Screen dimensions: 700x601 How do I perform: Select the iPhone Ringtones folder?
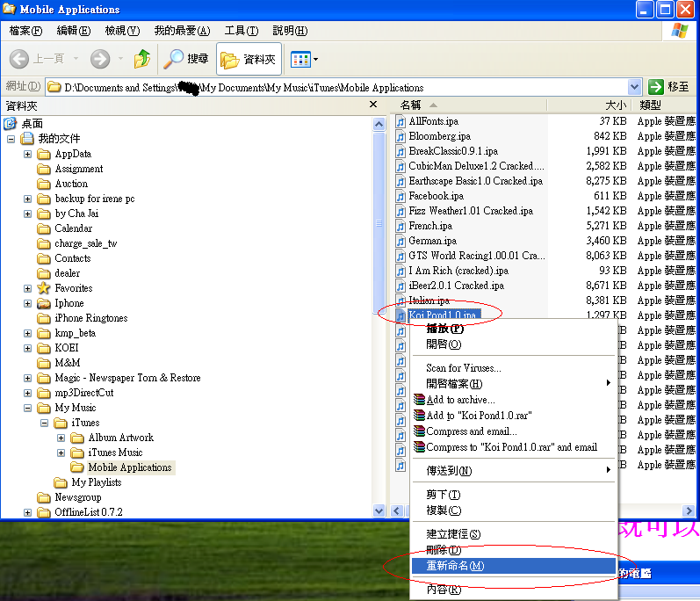point(90,318)
